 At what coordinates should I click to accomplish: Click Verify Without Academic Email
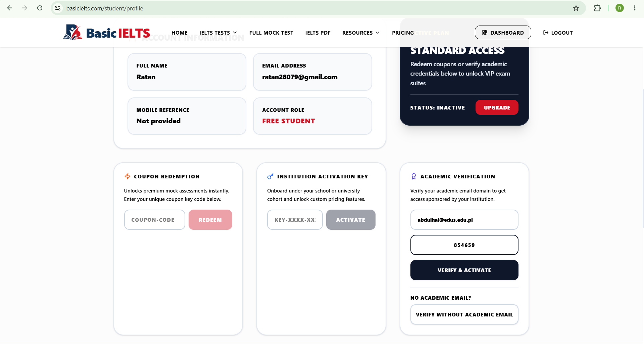pos(464,314)
